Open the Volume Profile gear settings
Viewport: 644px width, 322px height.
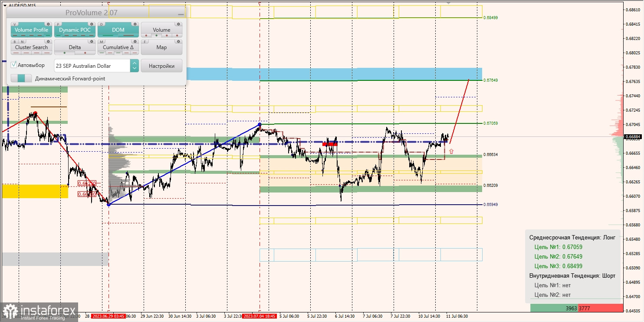[x=49, y=24]
